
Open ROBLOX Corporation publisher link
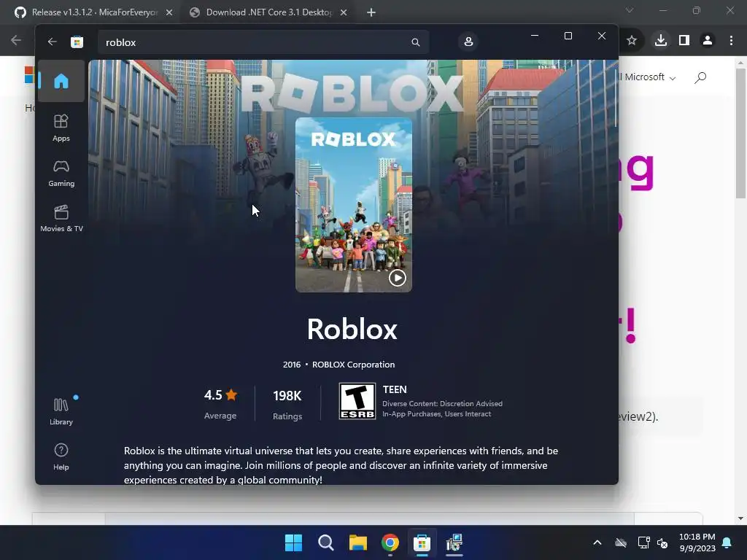coord(353,365)
